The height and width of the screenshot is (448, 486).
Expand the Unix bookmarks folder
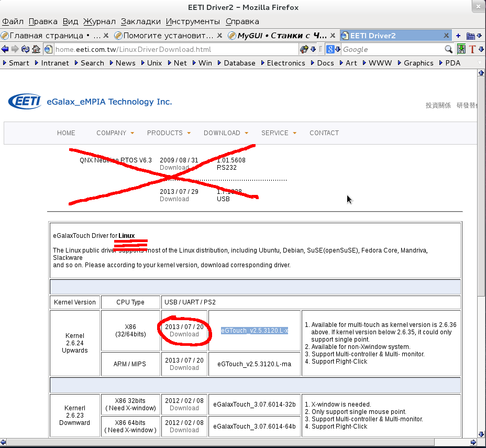[x=151, y=63]
